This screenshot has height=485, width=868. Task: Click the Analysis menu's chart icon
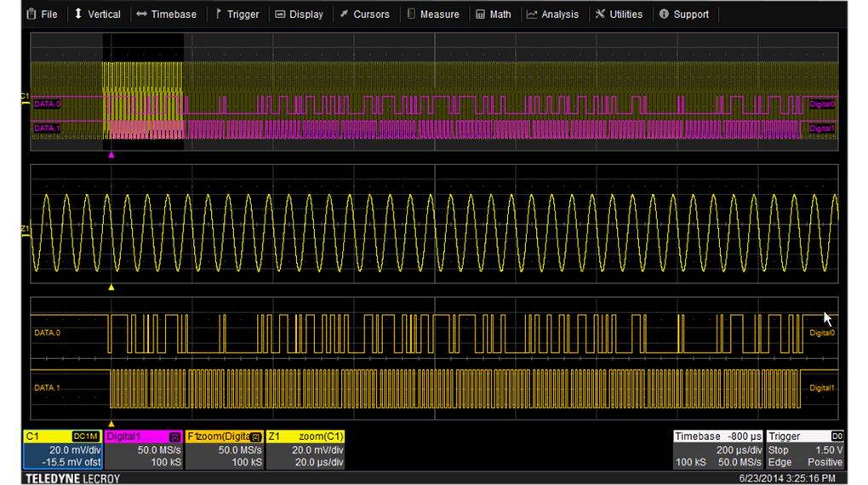[x=531, y=14]
